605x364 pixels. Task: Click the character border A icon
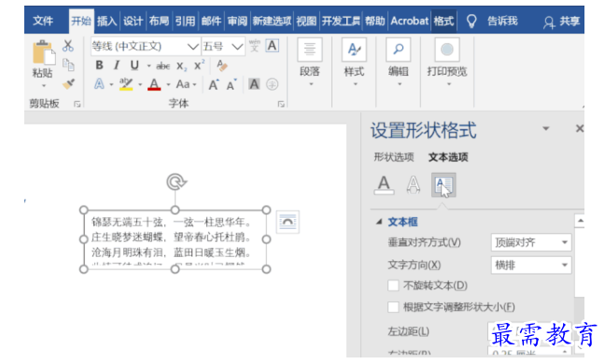click(x=272, y=46)
